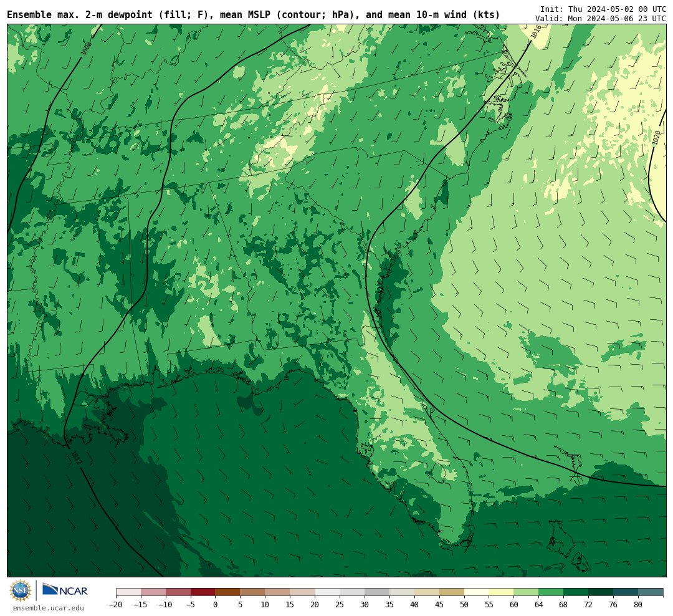The width and height of the screenshot is (673, 616).
Task: Click the NSF logo
Action: pos(21,590)
